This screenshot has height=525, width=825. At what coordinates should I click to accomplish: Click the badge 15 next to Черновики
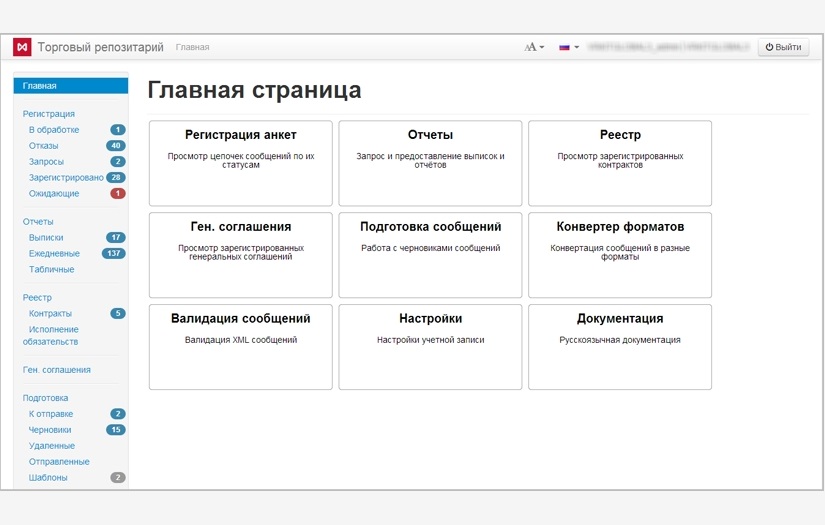[116, 429]
